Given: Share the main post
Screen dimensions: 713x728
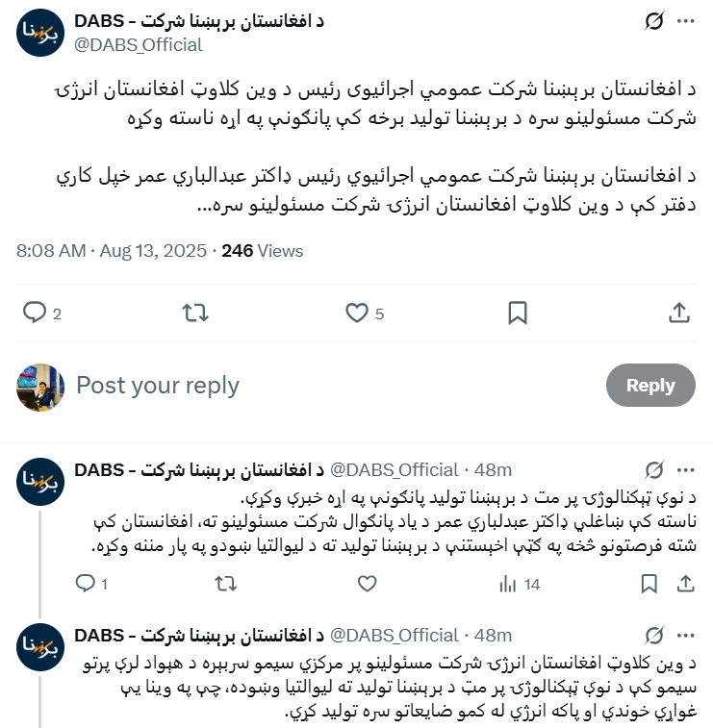Looking at the screenshot, I should 678,313.
